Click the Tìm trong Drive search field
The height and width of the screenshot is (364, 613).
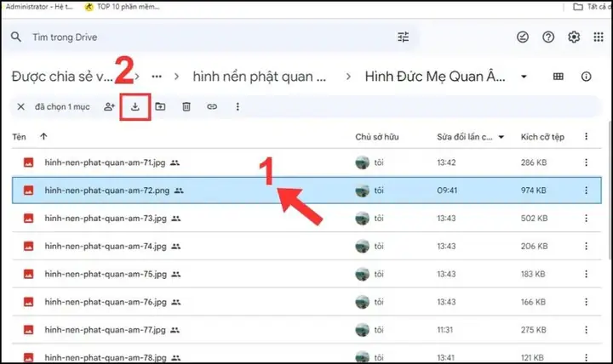point(211,37)
